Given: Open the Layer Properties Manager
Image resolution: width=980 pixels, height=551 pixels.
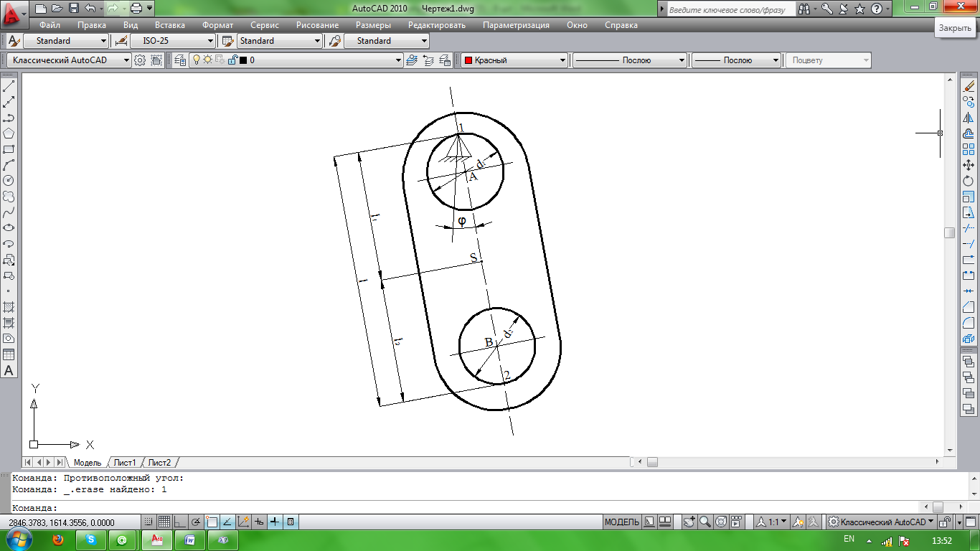Looking at the screenshot, I should click(x=181, y=60).
